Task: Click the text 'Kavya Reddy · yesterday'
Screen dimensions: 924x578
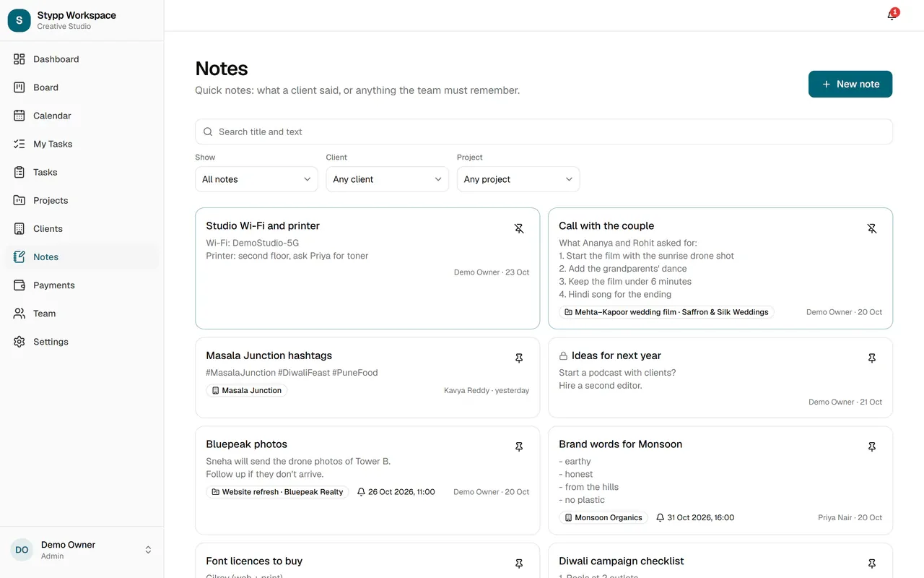Action: [487, 390]
